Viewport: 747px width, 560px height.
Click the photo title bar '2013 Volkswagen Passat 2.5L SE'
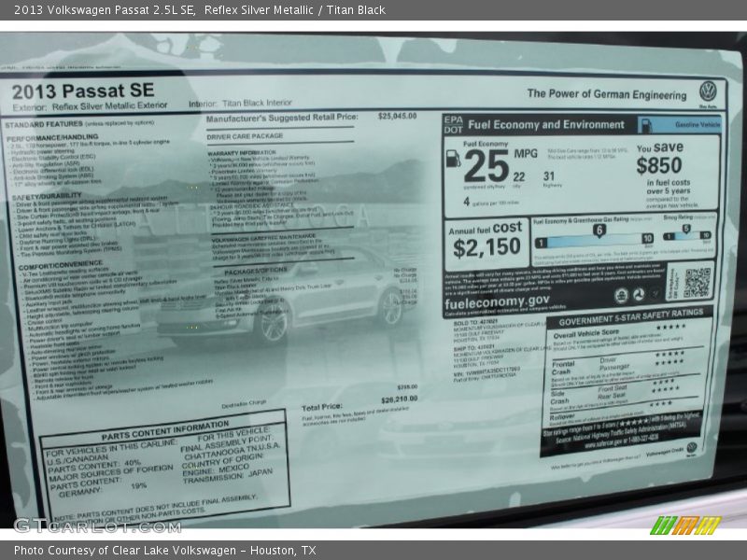[x=105, y=9]
